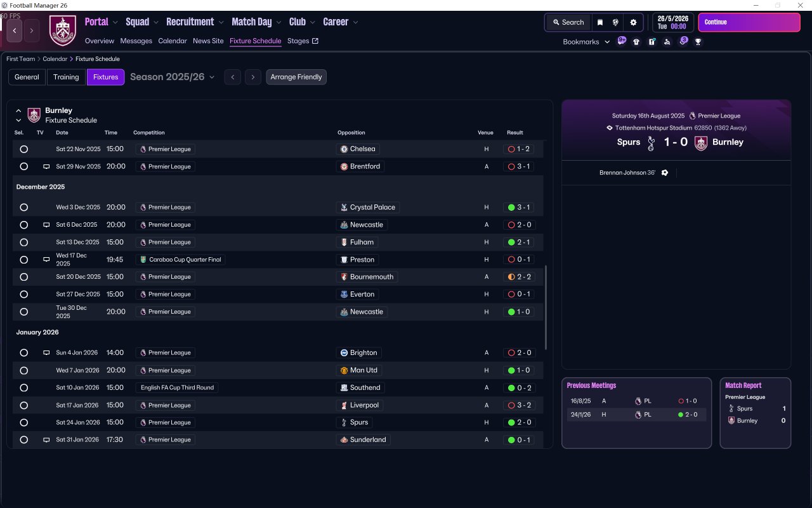Click the Man Utd club badge

pyautogui.click(x=344, y=370)
